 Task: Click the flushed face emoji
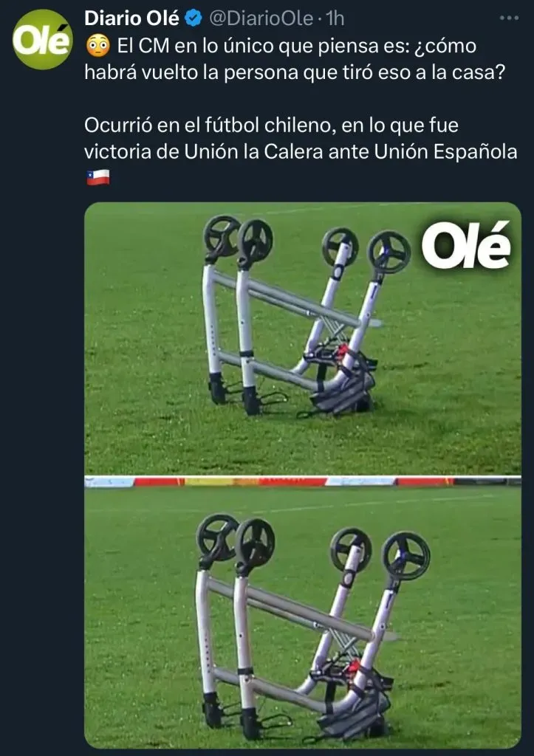click(x=98, y=47)
